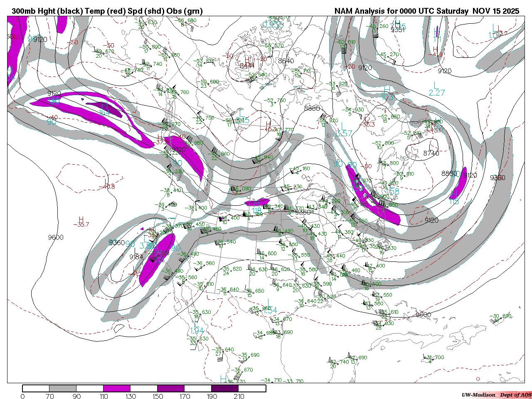Click the cyan 118 jet speed label
Viewport: 532px width, 399px height.
(257, 211)
